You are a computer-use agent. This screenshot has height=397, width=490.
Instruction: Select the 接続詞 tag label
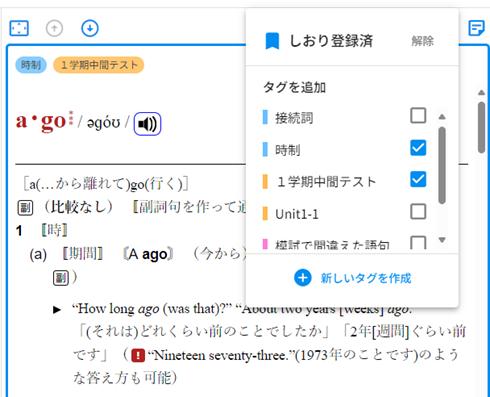coord(294,118)
